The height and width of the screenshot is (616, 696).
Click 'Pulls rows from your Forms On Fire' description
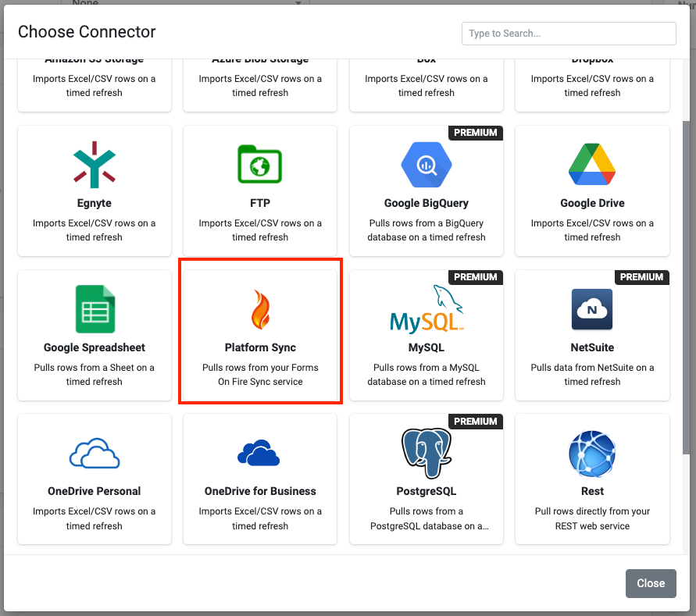[260, 374]
